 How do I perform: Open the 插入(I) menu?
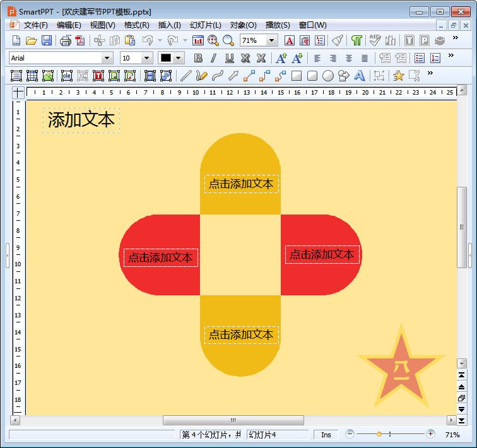pos(170,25)
